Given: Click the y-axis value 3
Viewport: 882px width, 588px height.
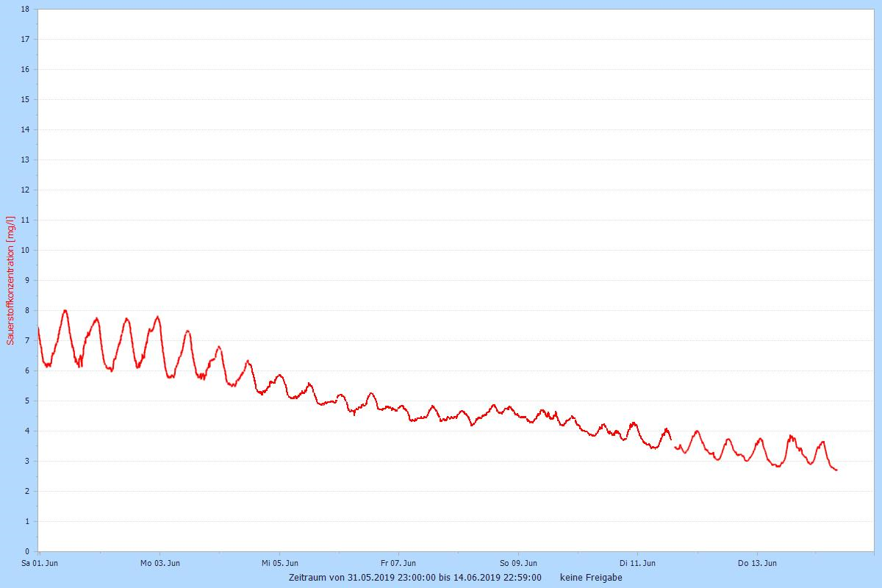Looking at the screenshot, I should click(x=27, y=461).
